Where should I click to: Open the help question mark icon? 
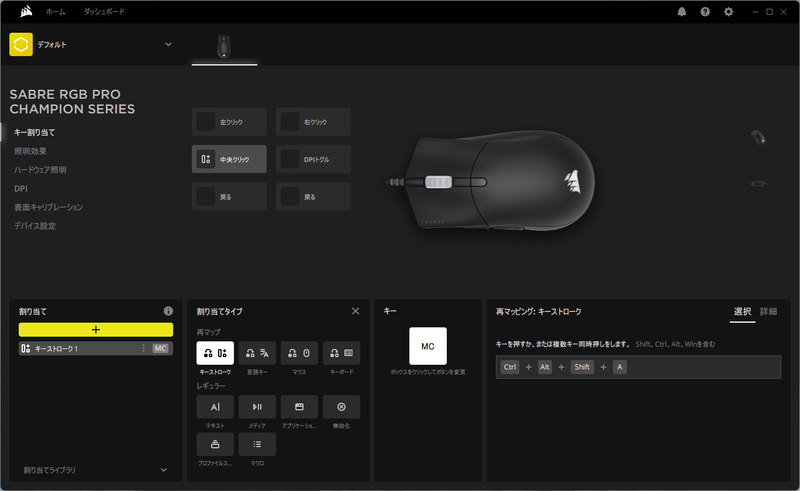pos(705,12)
